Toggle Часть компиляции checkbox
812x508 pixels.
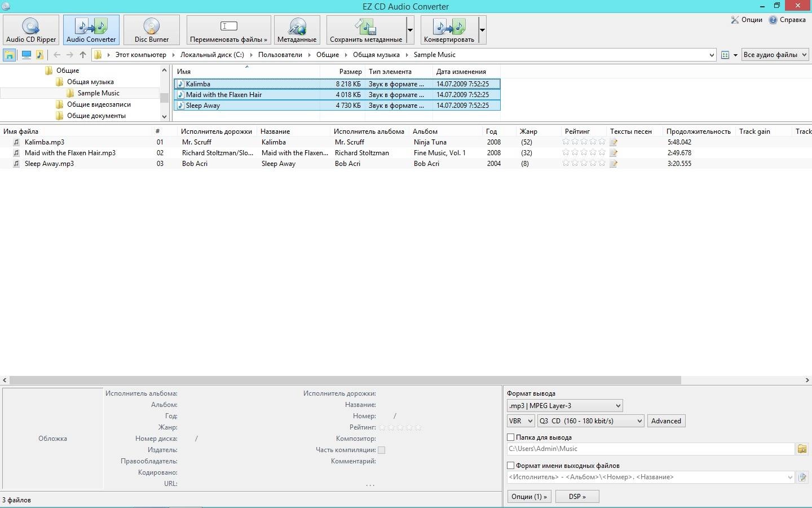pyautogui.click(x=382, y=450)
